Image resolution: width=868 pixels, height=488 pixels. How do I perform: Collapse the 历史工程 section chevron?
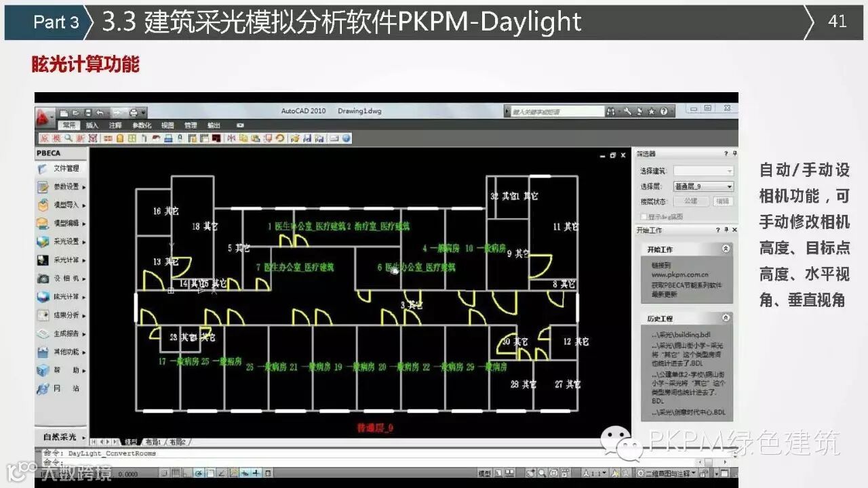[x=726, y=318]
